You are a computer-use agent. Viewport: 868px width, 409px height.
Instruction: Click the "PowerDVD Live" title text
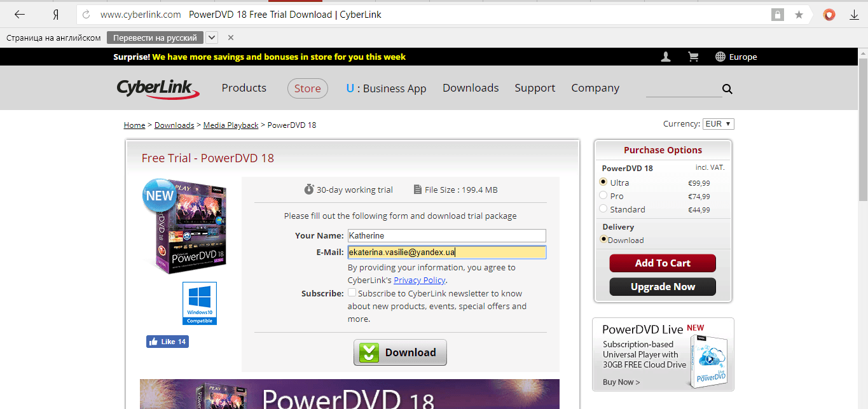[x=643, y=329]
